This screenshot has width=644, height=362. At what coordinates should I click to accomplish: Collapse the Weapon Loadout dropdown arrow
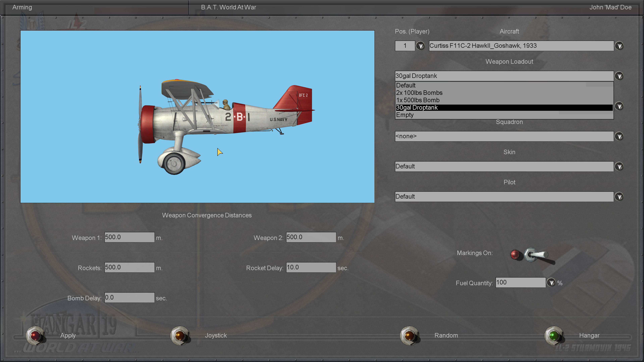619,76
